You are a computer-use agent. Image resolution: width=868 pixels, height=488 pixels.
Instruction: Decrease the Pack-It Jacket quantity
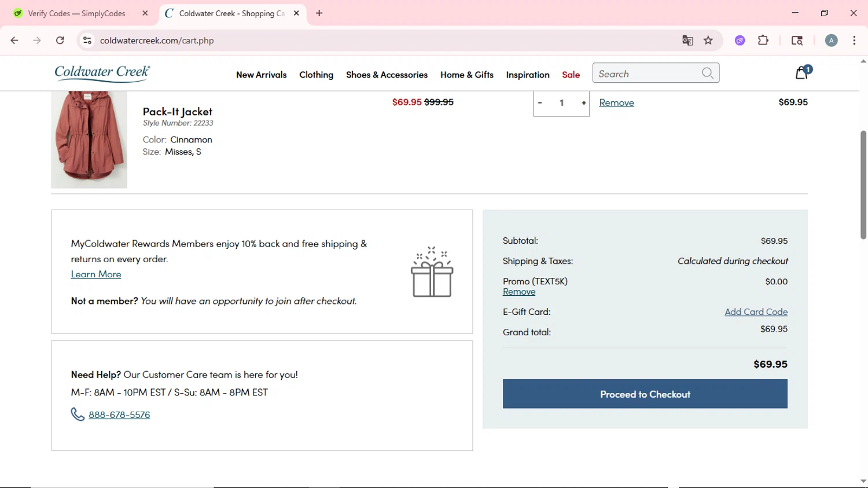click(540, 103)
